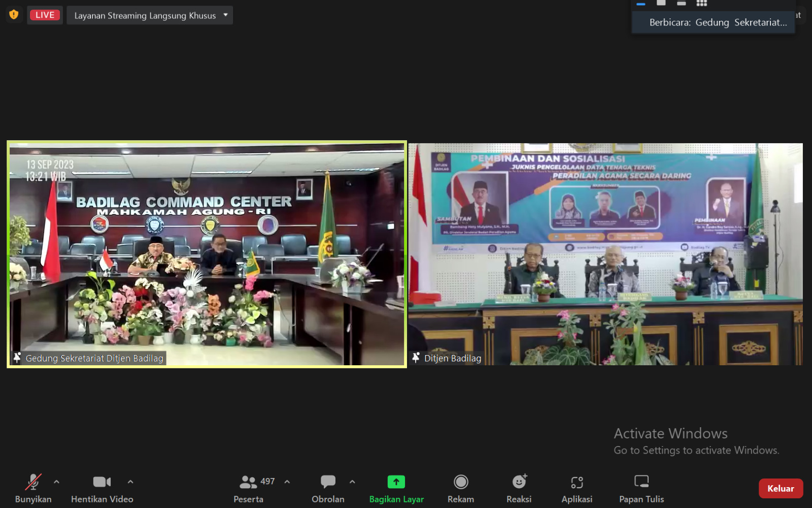Expand the arrow next to Obrolan
This screenshot has height=508, width=812.
[352, 482]
